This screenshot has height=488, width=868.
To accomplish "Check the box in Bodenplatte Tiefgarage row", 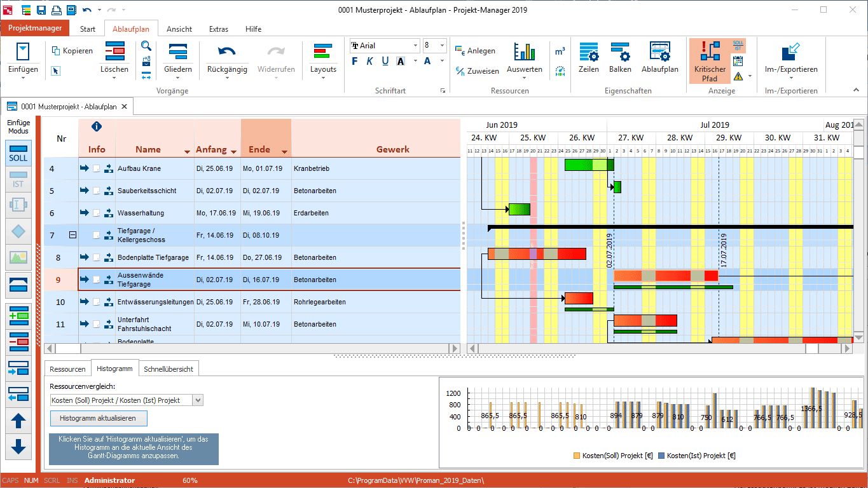I will click(96, 257).
